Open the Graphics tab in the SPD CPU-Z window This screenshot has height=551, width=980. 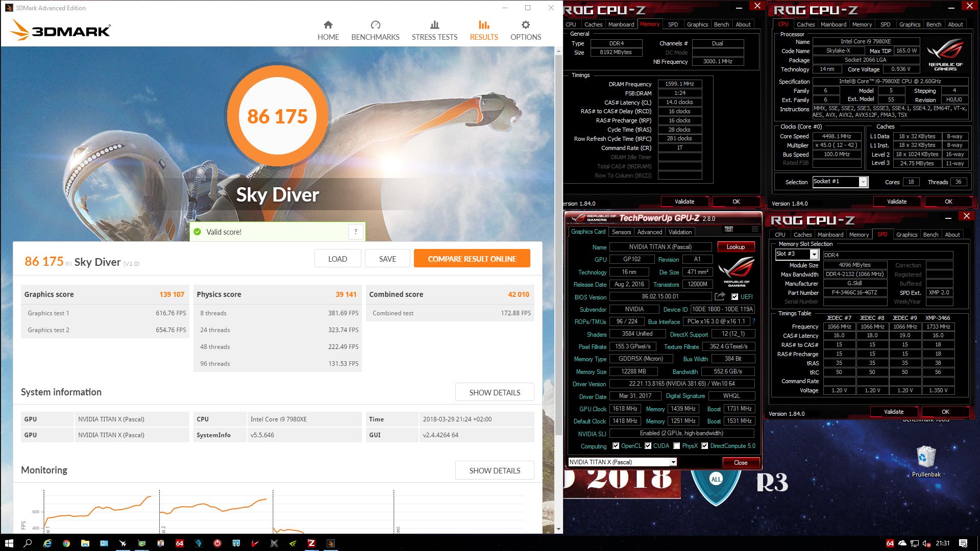pos(906,234)
